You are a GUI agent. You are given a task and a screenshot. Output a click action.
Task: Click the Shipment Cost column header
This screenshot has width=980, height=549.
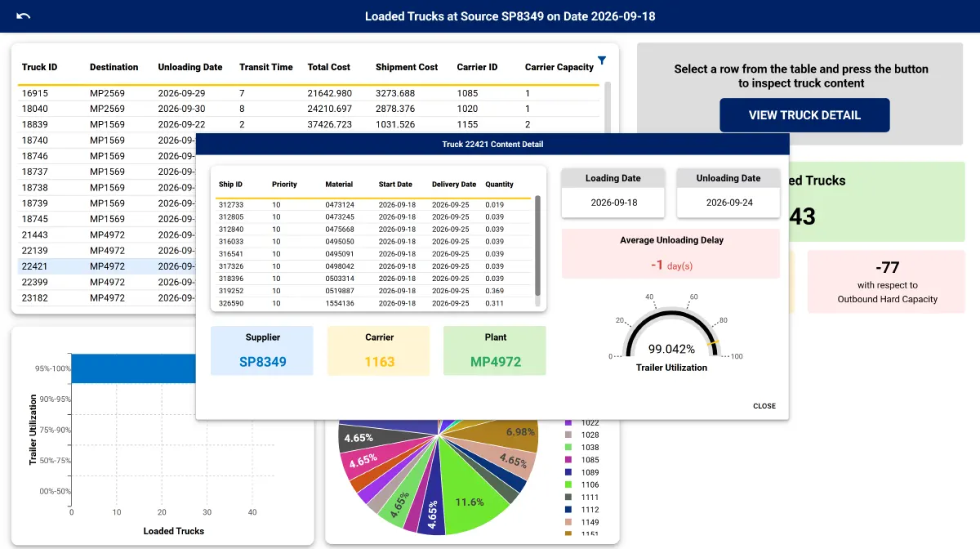407,67
